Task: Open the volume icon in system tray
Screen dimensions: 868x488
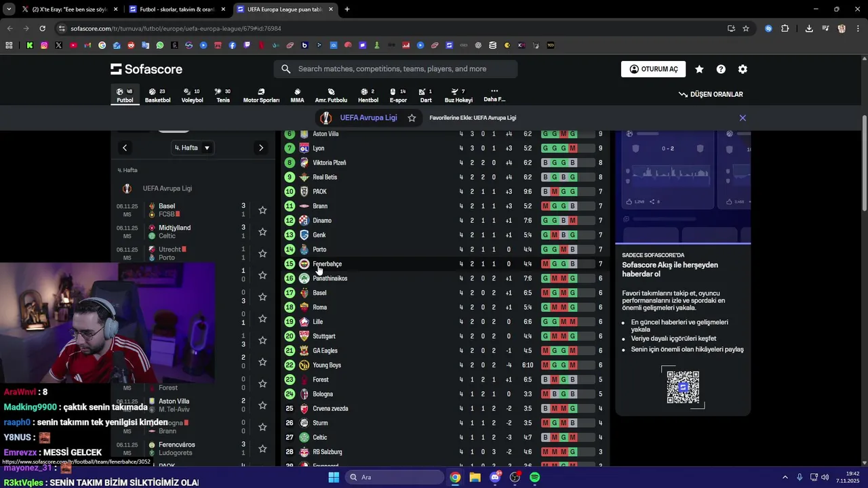Action: (825, 477)
